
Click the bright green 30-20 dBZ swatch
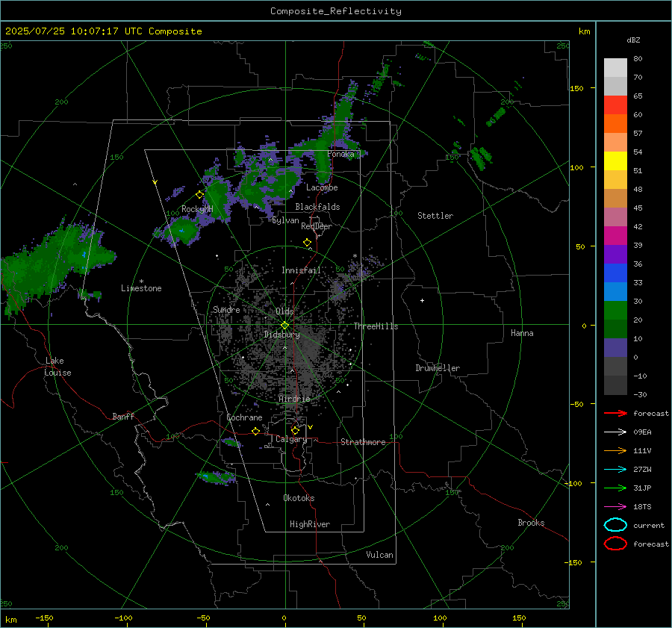[x=615, y=311]
